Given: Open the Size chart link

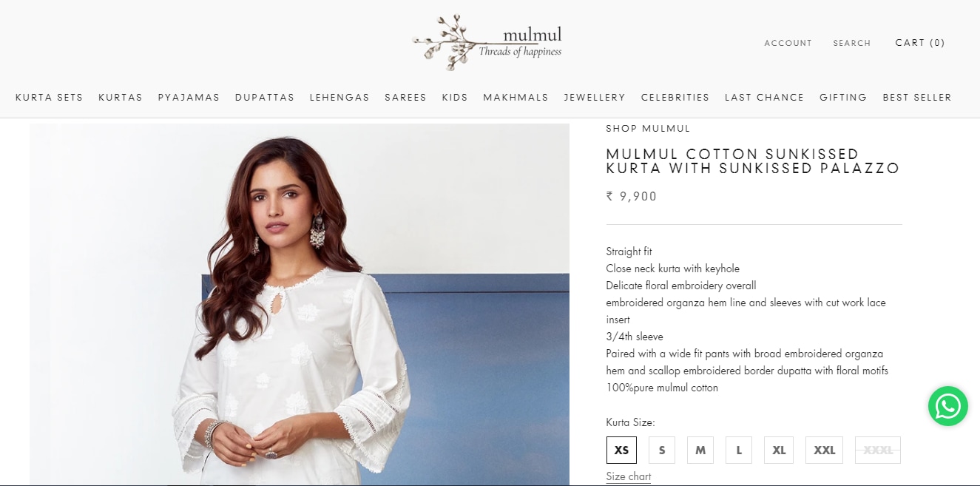Looking at the screenshot, I should pyautogui.click(x=629, y=476).
